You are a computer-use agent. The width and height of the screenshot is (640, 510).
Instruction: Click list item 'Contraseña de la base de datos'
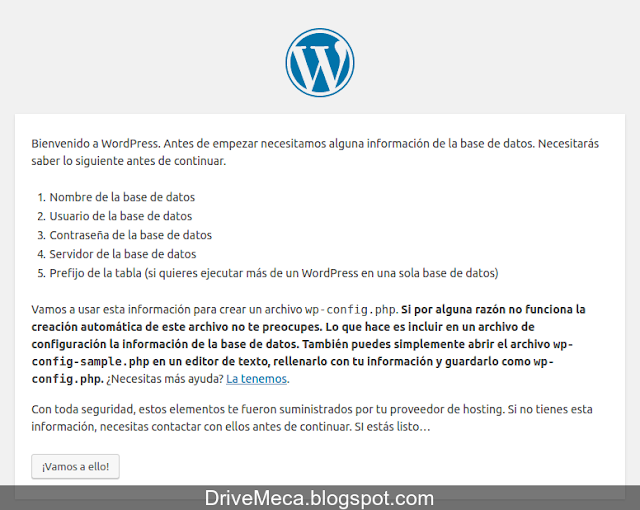131,235
